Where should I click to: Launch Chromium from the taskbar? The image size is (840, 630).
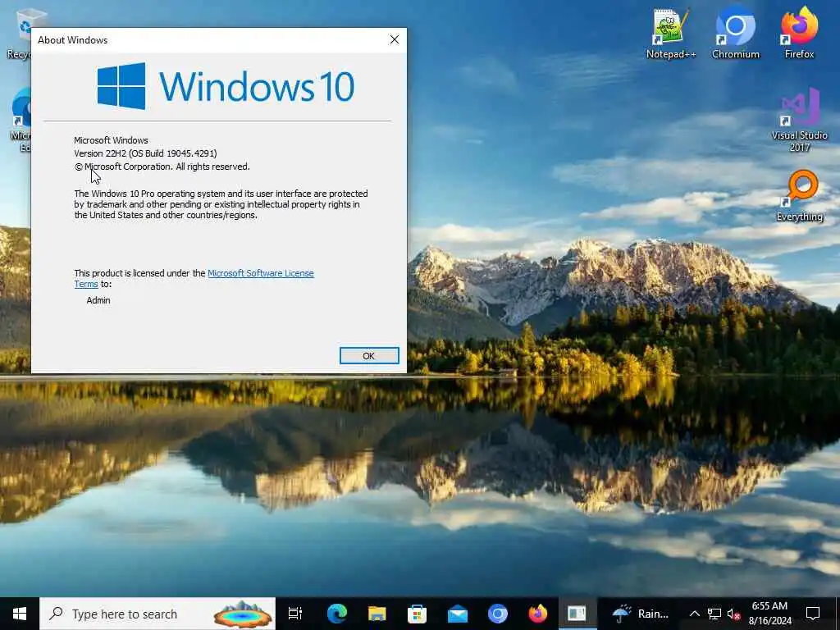[498, 614]
